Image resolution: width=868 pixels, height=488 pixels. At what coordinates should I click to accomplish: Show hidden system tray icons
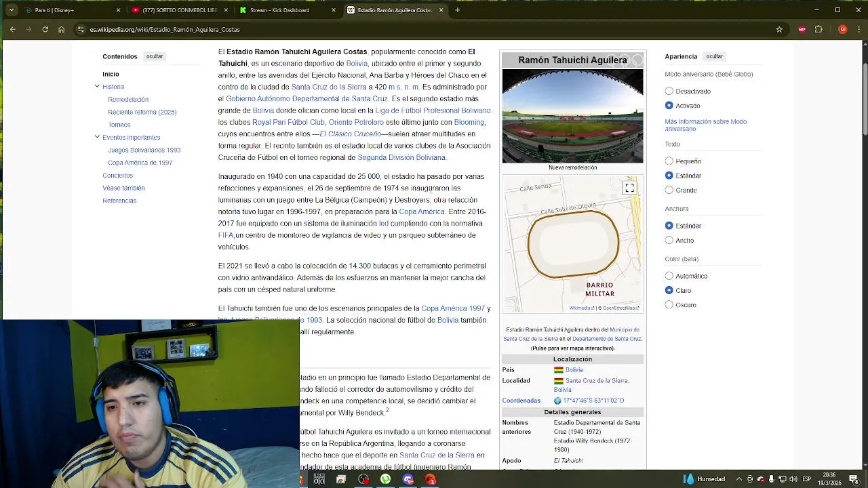(739, 479)
